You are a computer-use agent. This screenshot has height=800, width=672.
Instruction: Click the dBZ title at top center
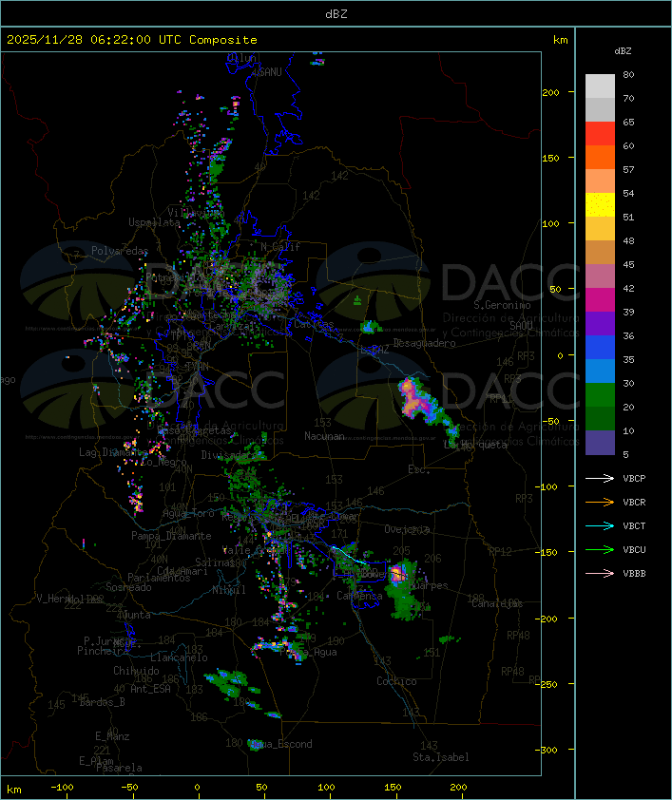[x=336, y=14]
